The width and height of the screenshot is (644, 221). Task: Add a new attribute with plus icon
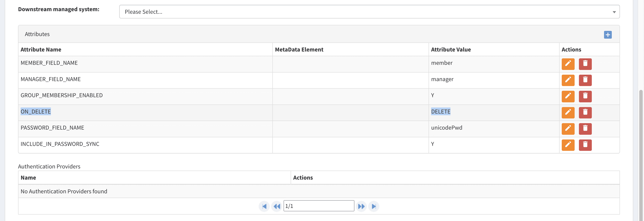tap(607, 35)
